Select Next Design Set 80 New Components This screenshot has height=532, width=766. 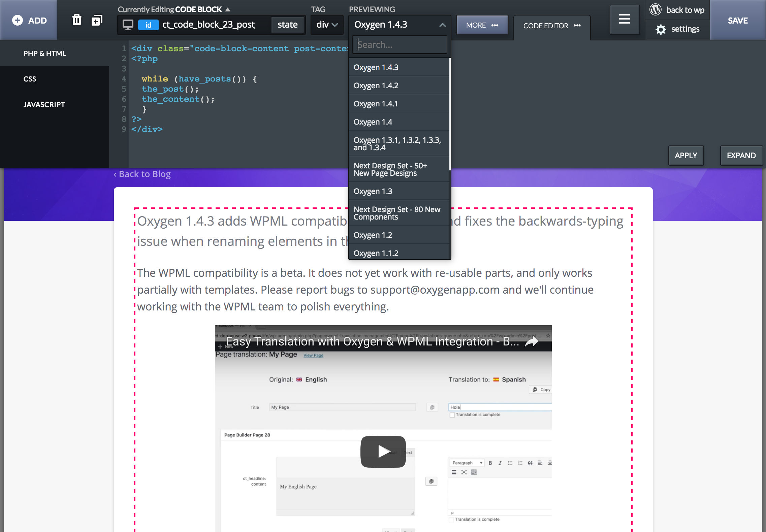coord(399,213)
